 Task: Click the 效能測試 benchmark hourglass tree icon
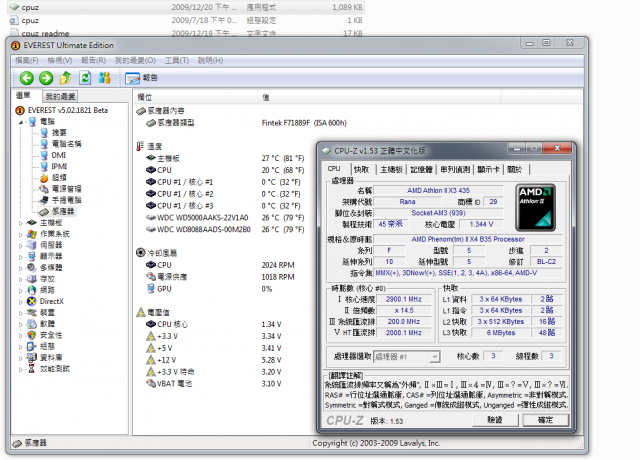pyautogui.click(x=32, y=369)
